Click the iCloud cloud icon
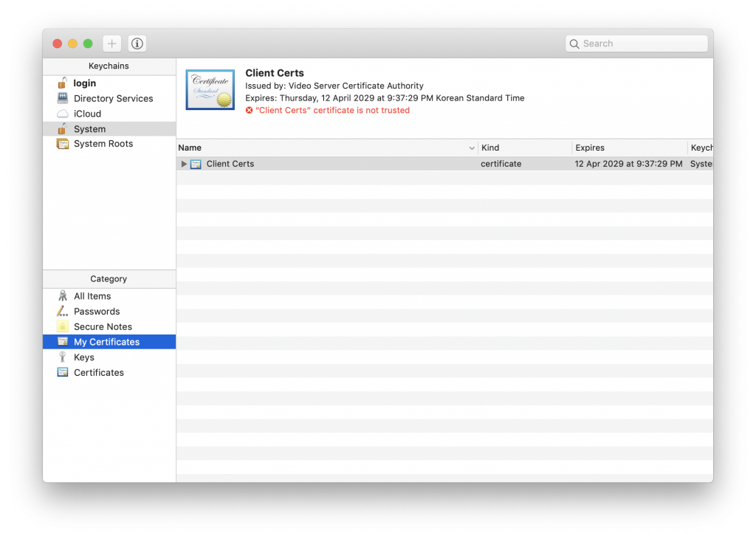The width and height of the screenshot is (756, 539). click(x=63, y=114)
